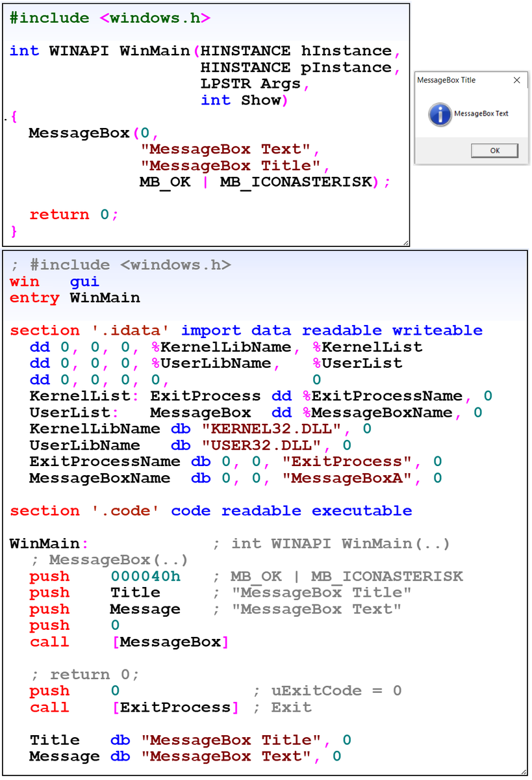
Task: Click the "MessageBox Title" dialog title bar
Action: pyautogui.click(x=470, y=80)
